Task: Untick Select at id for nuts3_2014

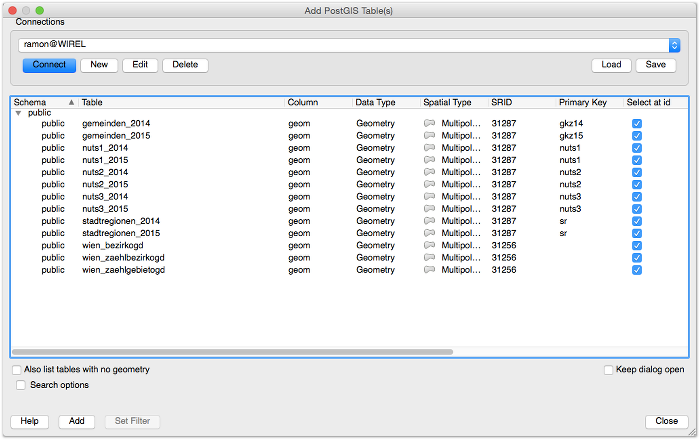Action: tap(637, 197)
